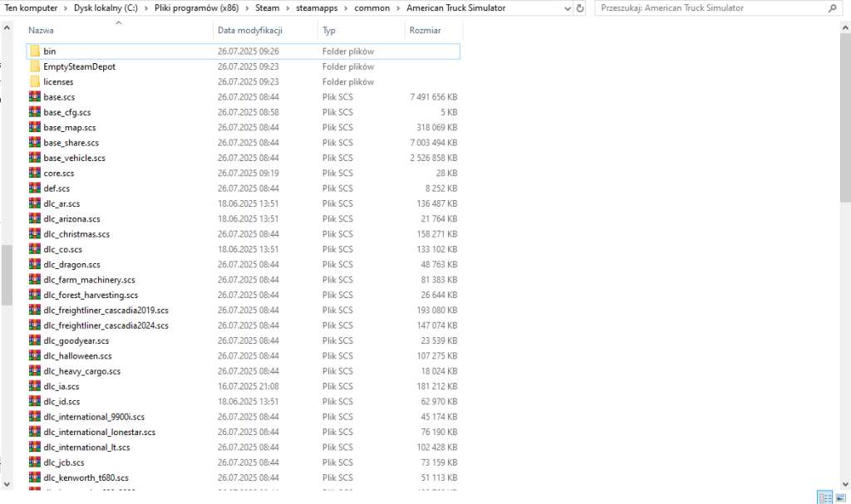Click the 7 491 656 KB size value

pos(434,97)
